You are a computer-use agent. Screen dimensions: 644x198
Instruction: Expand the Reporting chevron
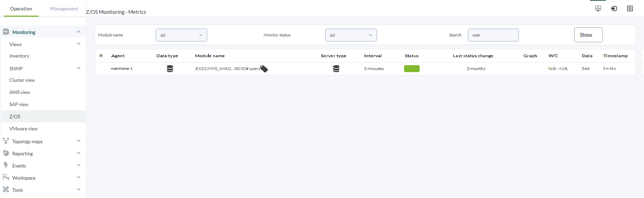(x=79, y=153)
